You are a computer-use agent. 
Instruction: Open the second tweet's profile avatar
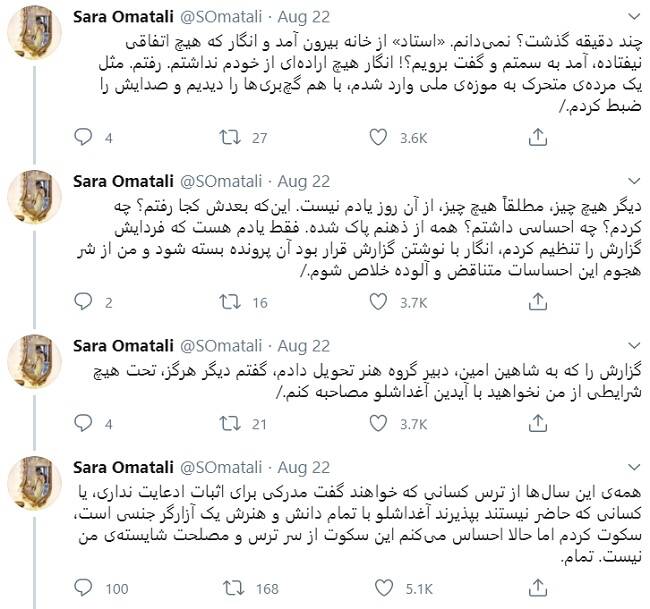37,201
